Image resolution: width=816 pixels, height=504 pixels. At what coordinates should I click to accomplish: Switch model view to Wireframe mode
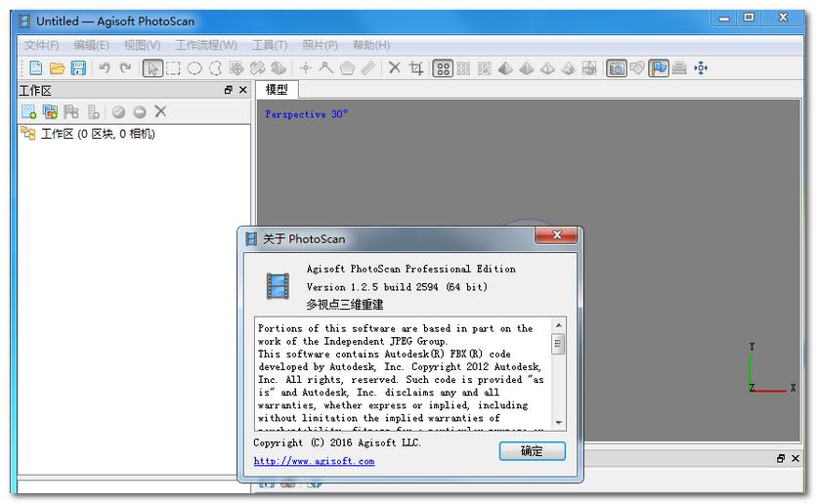pos(547,68)
